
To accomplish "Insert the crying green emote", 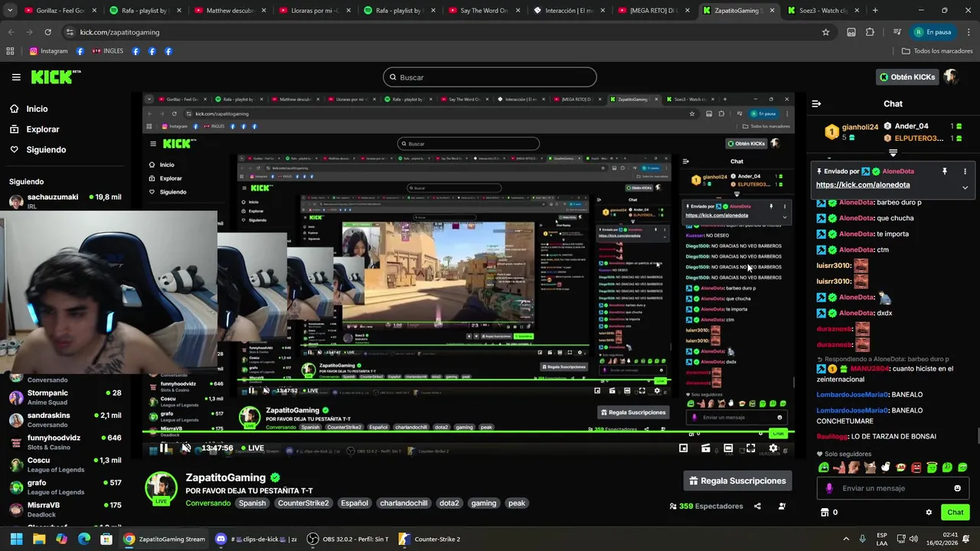I will pos(824,468).
